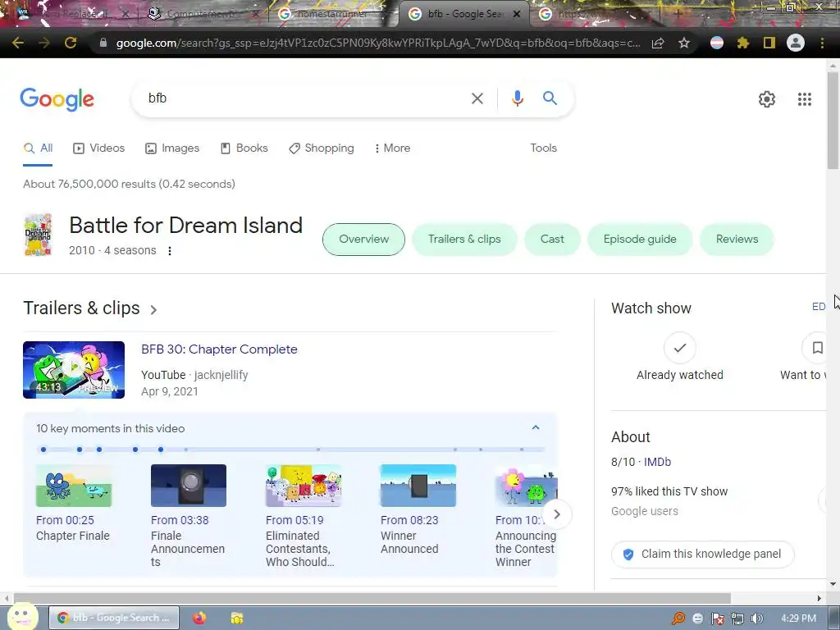The image size is (840, 630).
Task: Switch to the Books tab
Action: (244, 148)
